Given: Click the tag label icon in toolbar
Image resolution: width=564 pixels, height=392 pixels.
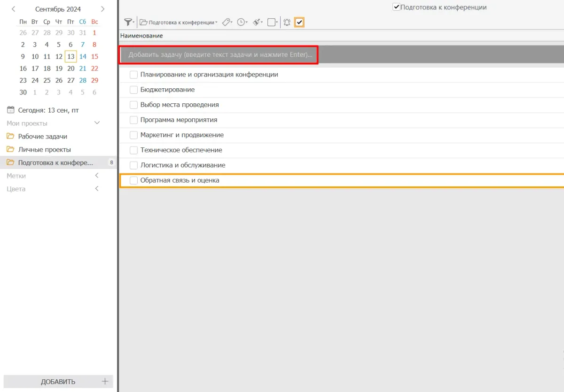Looking at the screenshot, I should pos(227,22).
